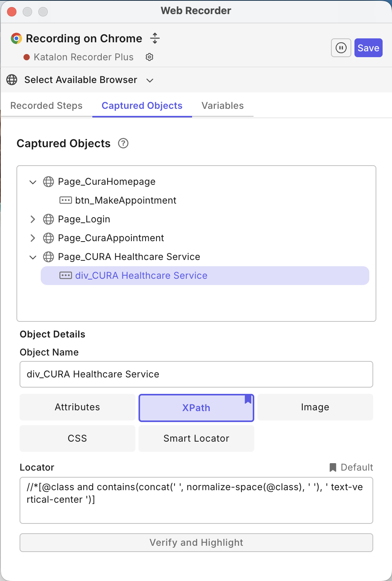Image resolution: width=392 pixels, height=581 pixels.
Task: Click the Captured Objects help icon
Action: (123, 144)
